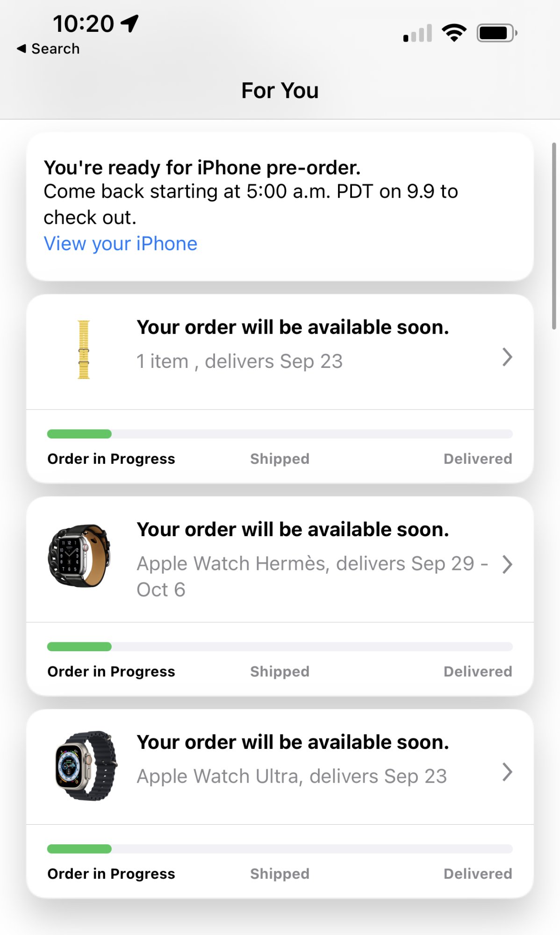Open the View your iPhone link
This screenshot has width=560, height=935.
coord(121,244)
